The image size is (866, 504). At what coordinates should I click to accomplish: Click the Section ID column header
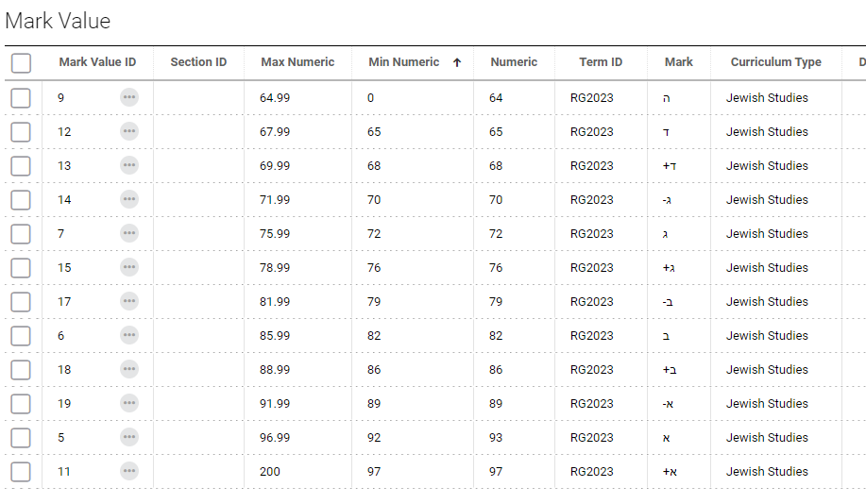click(199, 62)
